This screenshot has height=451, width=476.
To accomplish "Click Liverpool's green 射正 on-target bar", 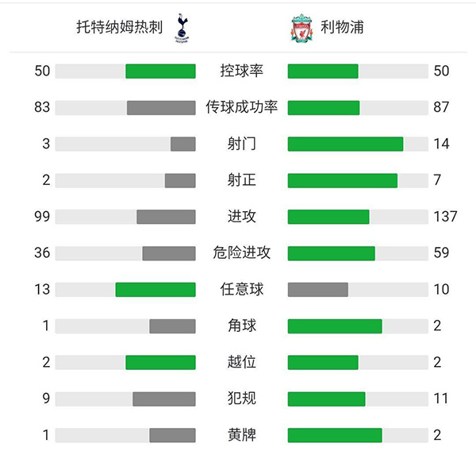I will [342, 180].
